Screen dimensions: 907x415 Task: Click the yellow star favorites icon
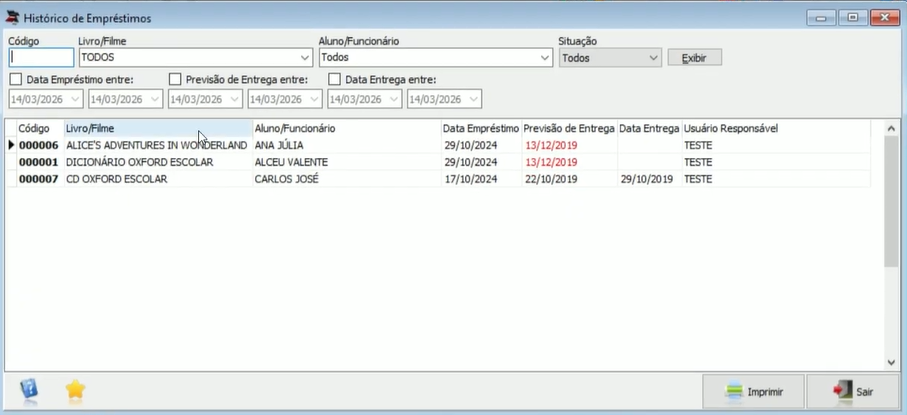click(x=76, y=390)
